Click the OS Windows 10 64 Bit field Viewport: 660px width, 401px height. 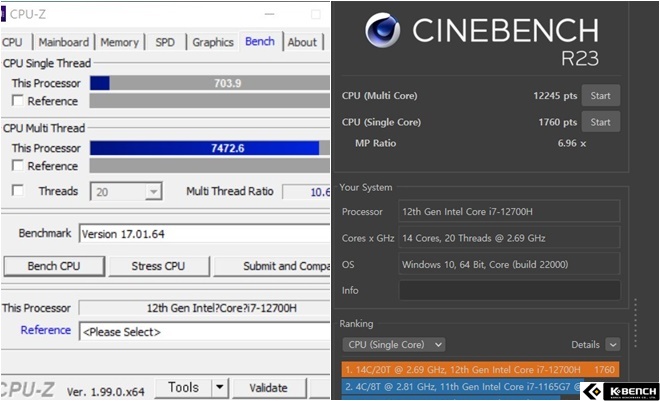509,264
